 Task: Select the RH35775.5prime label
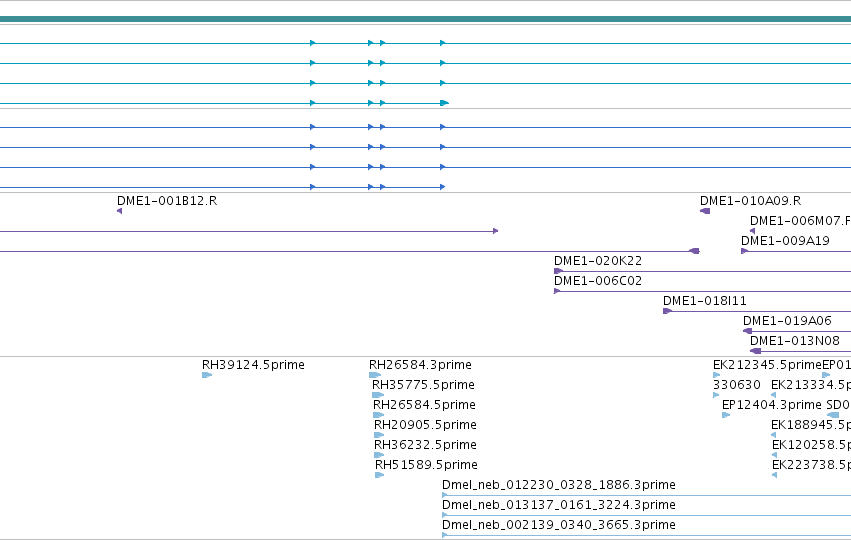pyautogui.click(x=423, y=385)
